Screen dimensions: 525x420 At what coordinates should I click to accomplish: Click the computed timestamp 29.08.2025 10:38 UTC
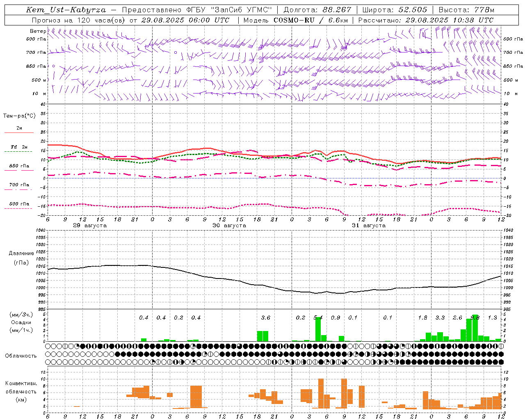point(450,20)
